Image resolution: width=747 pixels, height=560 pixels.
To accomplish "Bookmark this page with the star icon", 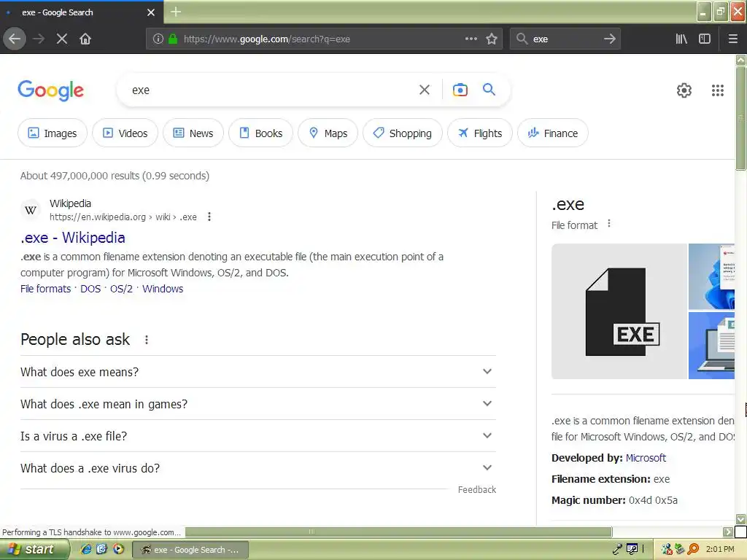I will tap(492, 39).
